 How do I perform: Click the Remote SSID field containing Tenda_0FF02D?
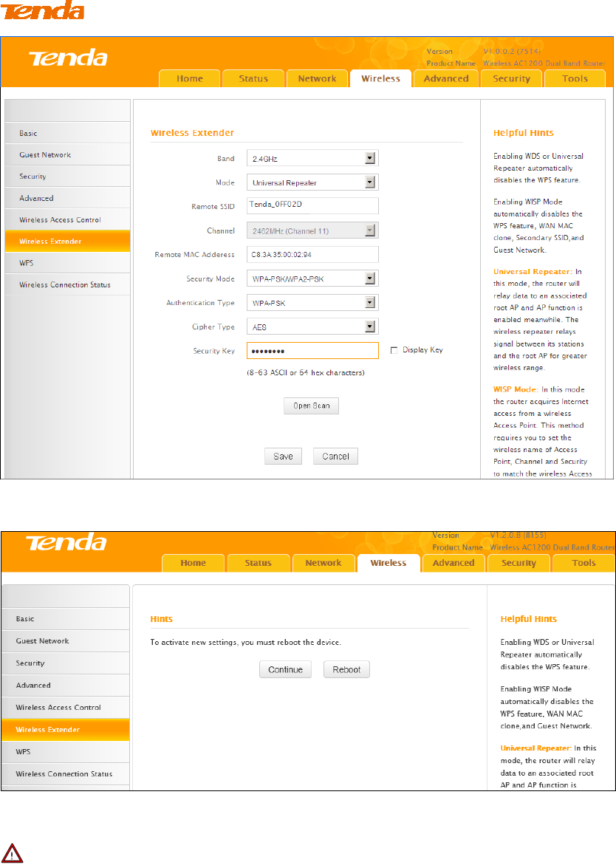tap(312, 205)
